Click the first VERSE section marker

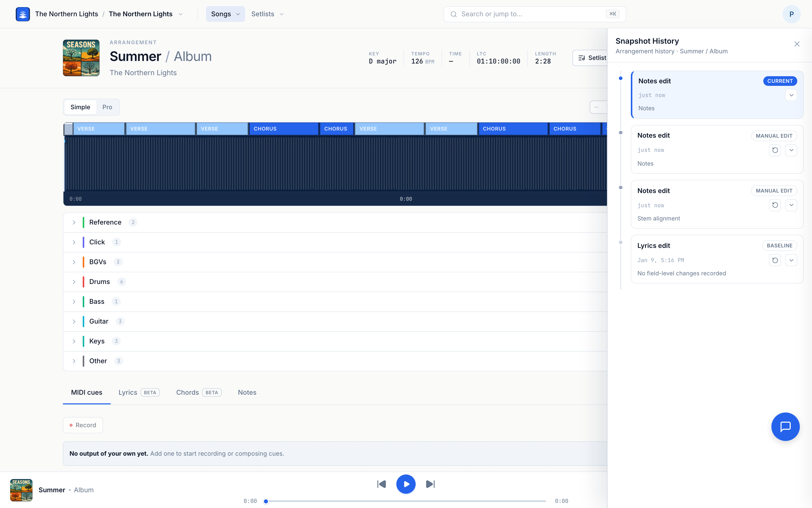(99, 129)
